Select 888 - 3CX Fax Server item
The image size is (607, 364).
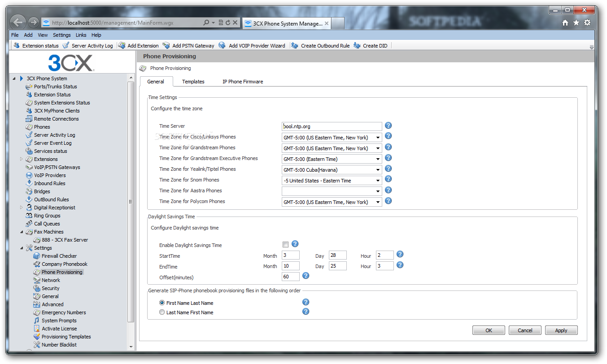(x=65, y=240)
